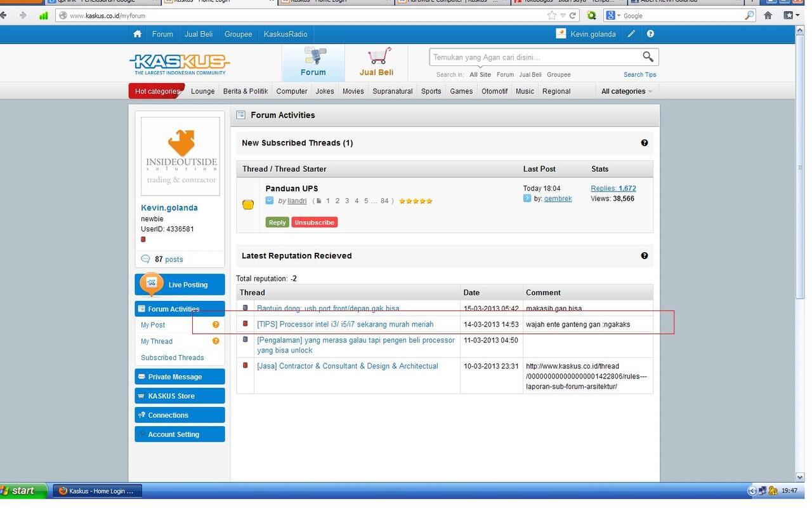
Task: Click browser reload button
Action: 573,15
